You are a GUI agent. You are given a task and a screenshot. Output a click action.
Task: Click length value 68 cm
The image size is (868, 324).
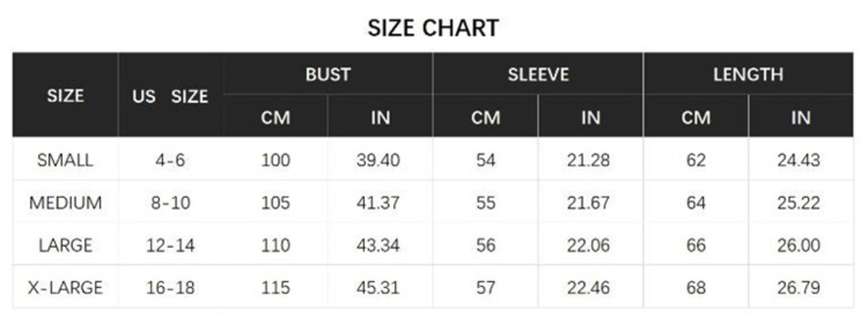click(x=696, y=287)
